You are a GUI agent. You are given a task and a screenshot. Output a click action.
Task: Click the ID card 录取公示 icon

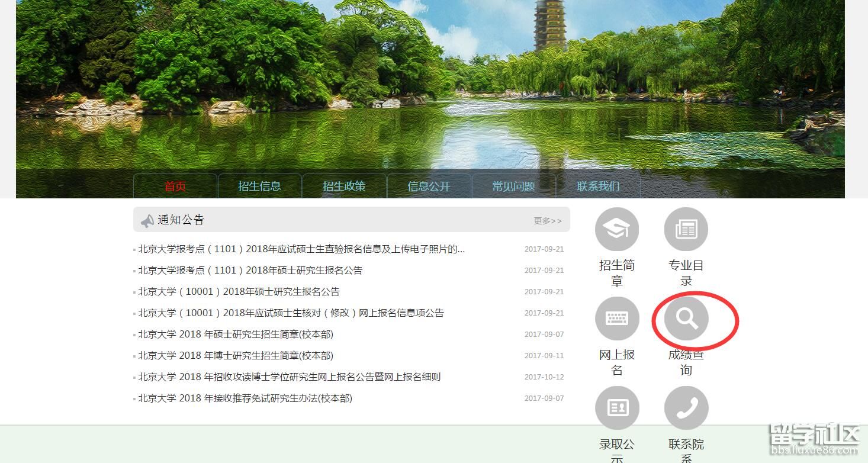pos(616,408)
